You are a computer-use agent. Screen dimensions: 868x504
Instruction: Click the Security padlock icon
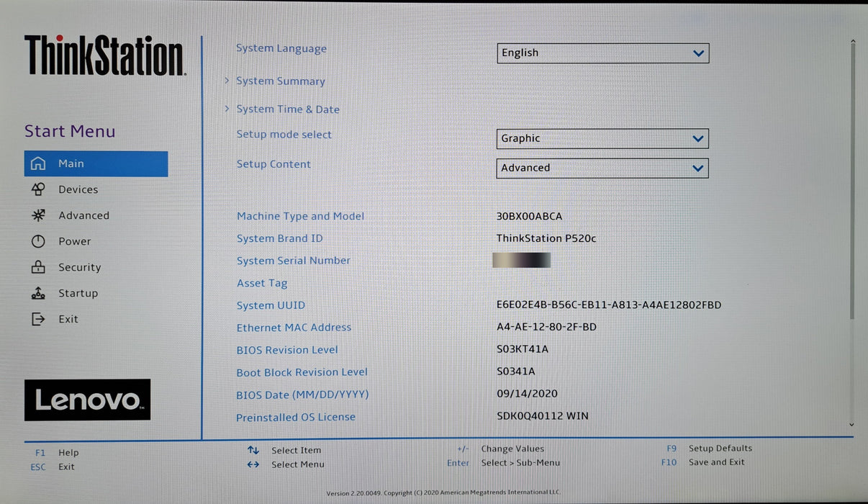click(38, 267)
